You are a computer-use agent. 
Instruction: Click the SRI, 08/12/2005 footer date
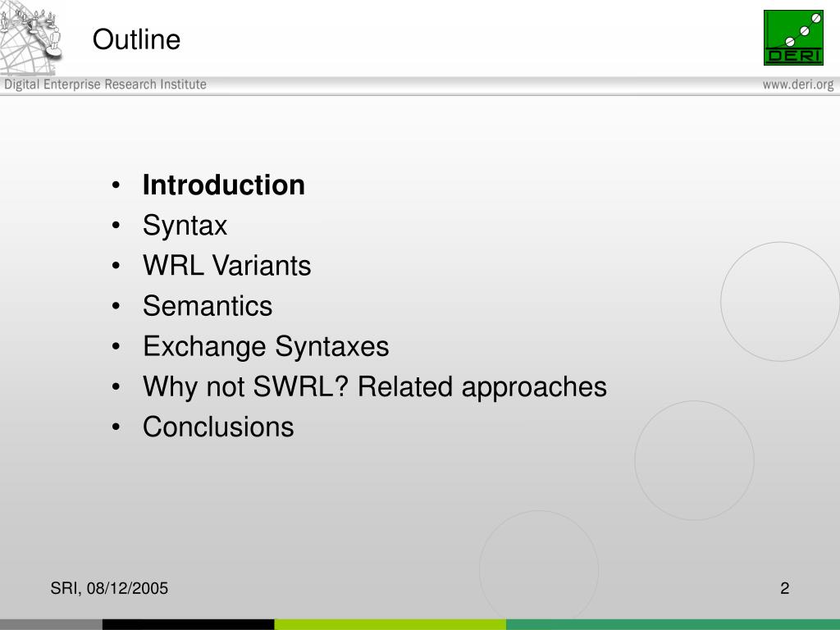(109, 588)
